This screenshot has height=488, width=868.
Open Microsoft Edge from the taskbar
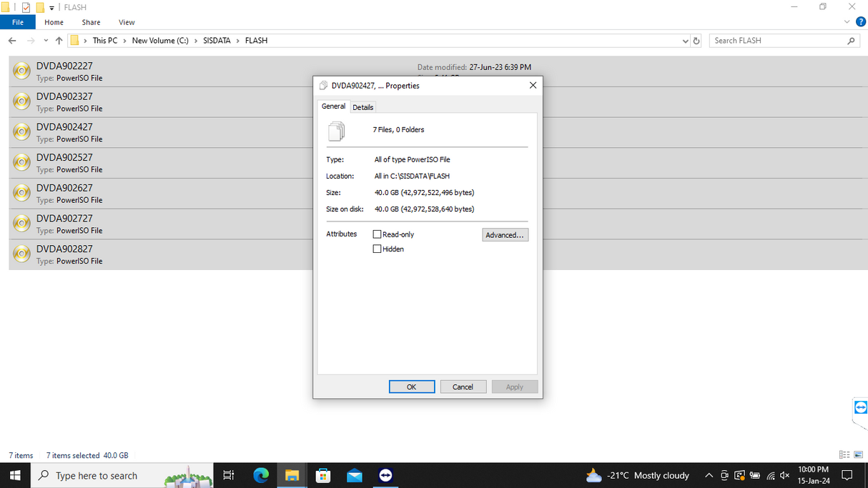(260, 475)
